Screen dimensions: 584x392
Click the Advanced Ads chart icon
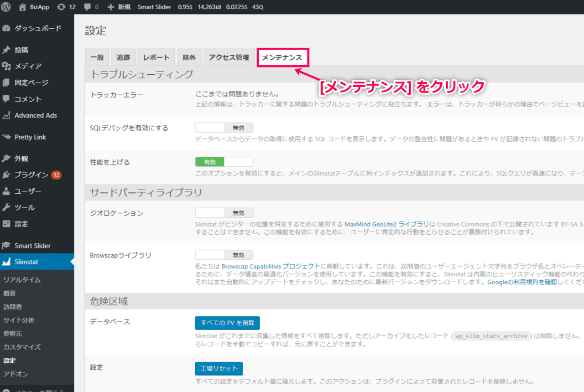click(x=6, y=116)
